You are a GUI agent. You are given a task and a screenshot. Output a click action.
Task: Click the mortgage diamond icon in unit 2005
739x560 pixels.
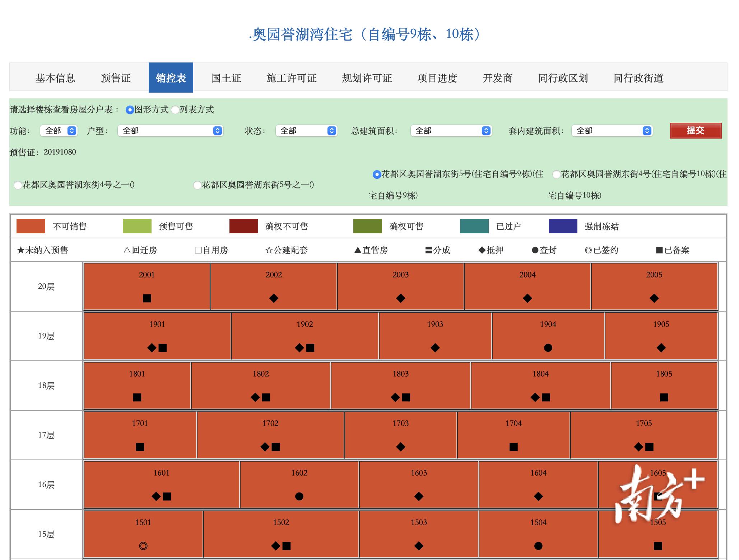coord(654,298)
